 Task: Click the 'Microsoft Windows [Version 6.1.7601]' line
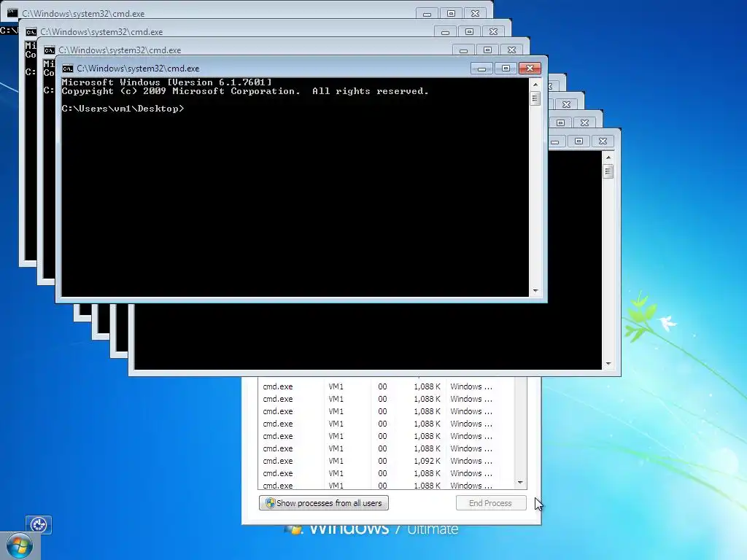tap(167, 82)
